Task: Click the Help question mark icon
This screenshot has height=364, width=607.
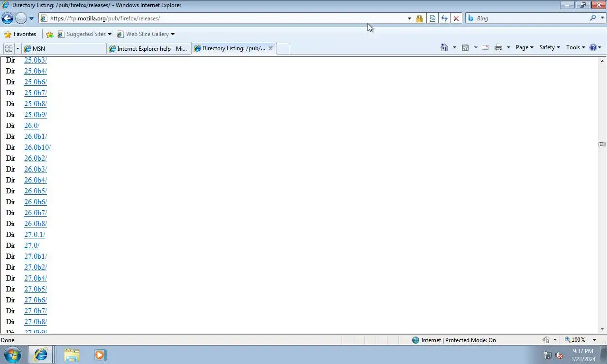Action: point(593,47)
